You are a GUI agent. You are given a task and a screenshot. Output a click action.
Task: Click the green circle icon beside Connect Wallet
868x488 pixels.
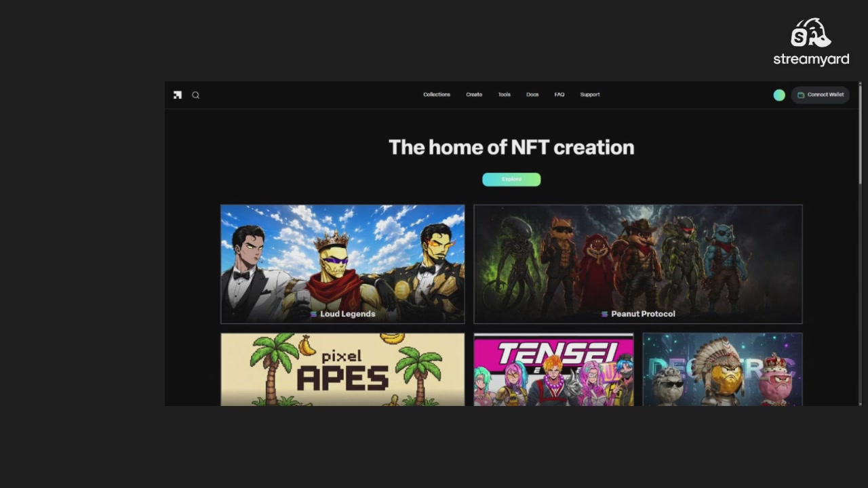(x=779, y=95)
